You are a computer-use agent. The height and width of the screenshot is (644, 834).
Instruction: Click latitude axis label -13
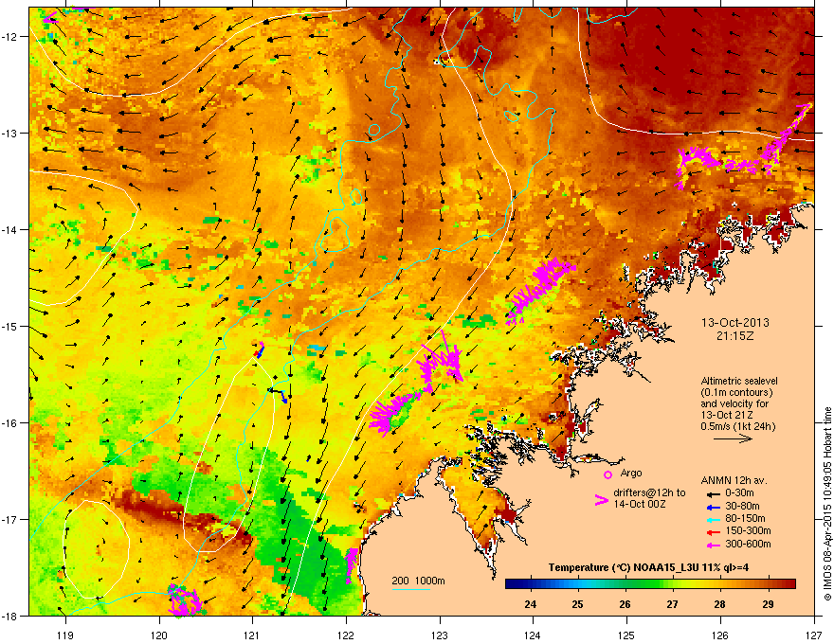pyautogui.click(x=9, y=134)
